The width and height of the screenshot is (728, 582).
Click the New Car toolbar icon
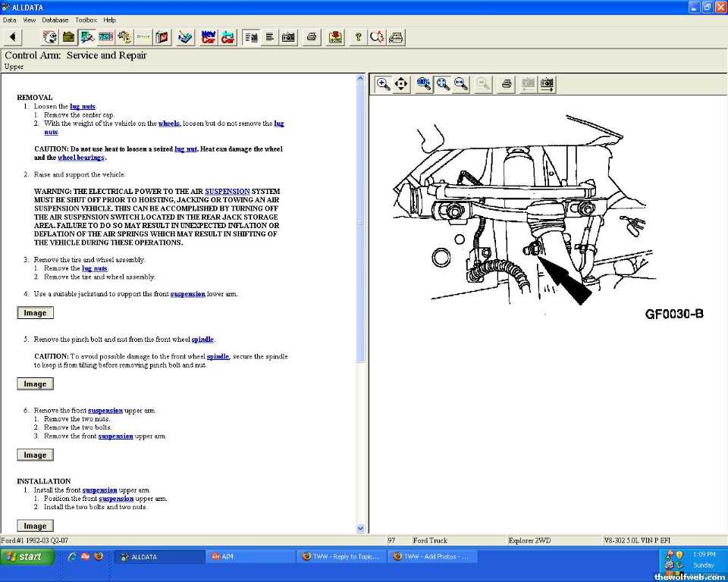(x=208, y=36)
